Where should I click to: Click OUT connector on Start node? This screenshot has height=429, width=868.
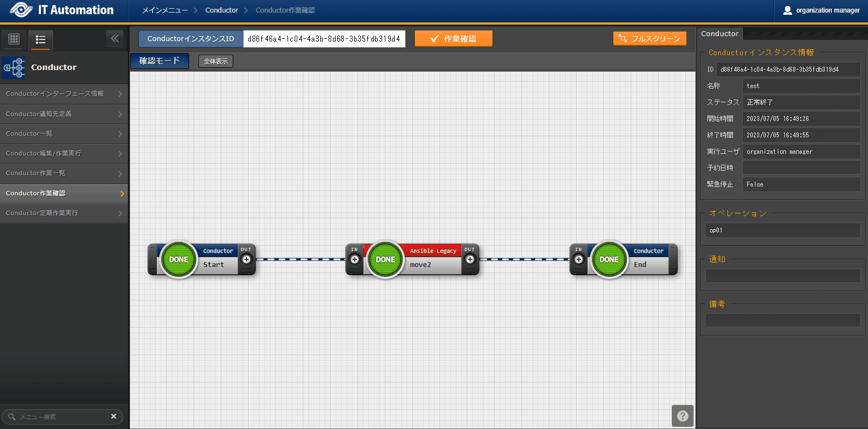point(247,259)
